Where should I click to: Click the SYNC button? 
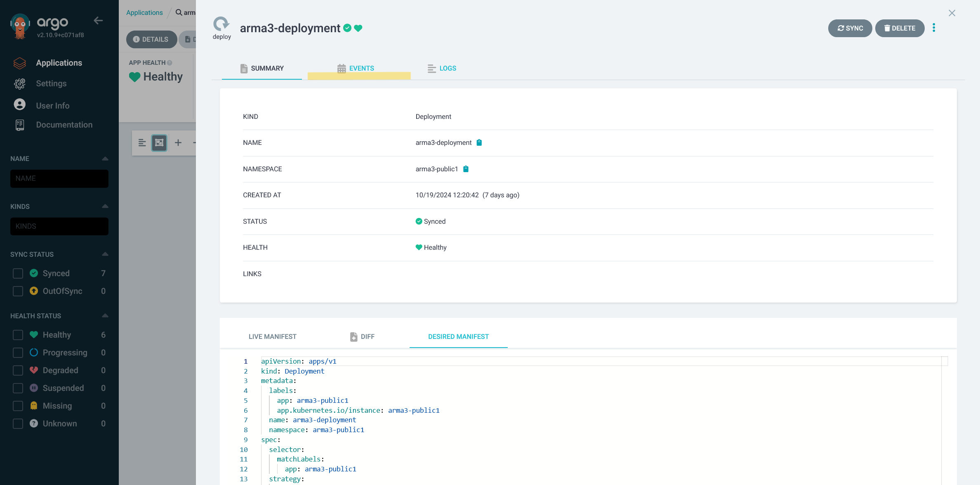pos(850,28)
